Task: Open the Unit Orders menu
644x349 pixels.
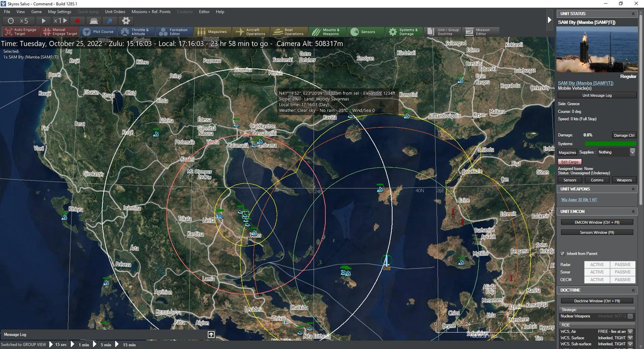Action: [x=115, y=11]
